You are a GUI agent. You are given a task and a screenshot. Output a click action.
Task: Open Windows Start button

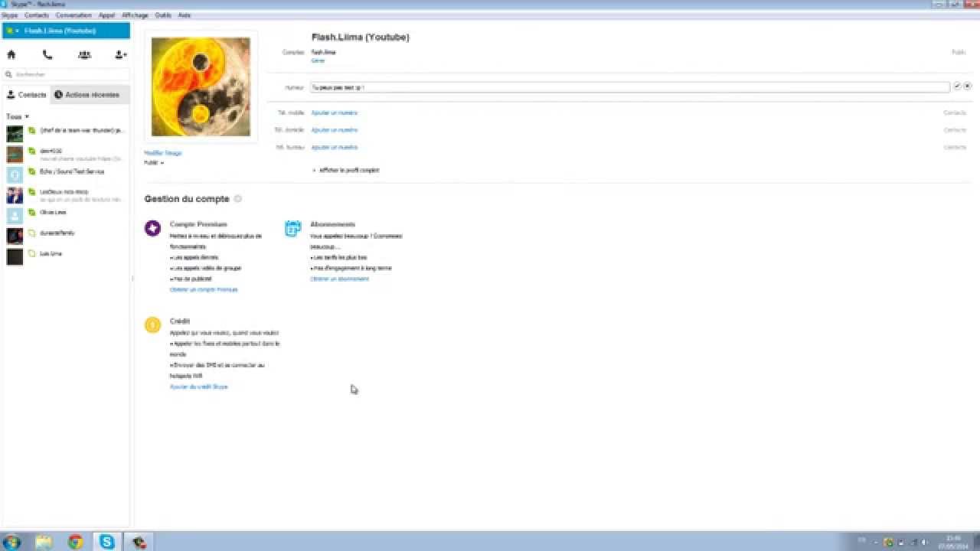13,542
